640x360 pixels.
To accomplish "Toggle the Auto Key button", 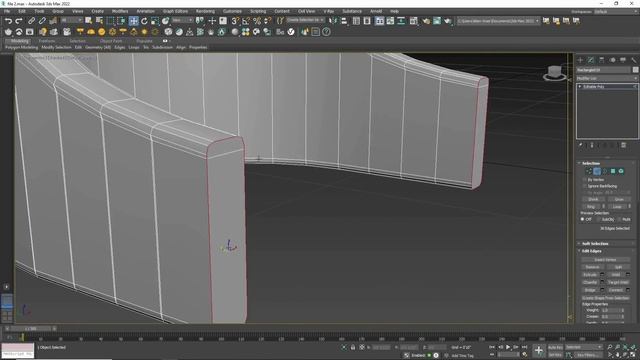I will pyautogui.click(x=555, y=347).
